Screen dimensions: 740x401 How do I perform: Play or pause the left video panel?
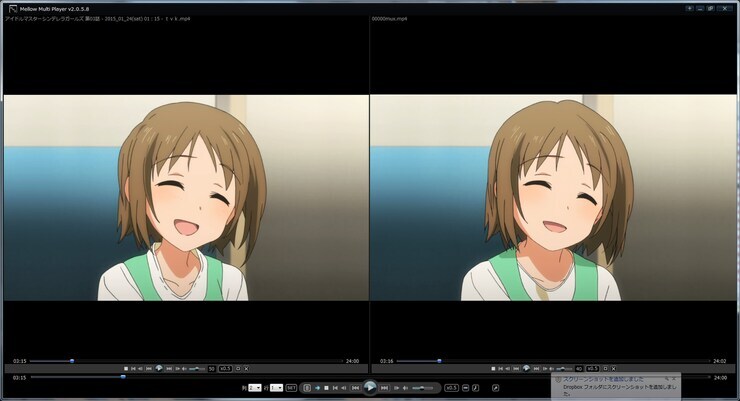click(x=159, y=368)
